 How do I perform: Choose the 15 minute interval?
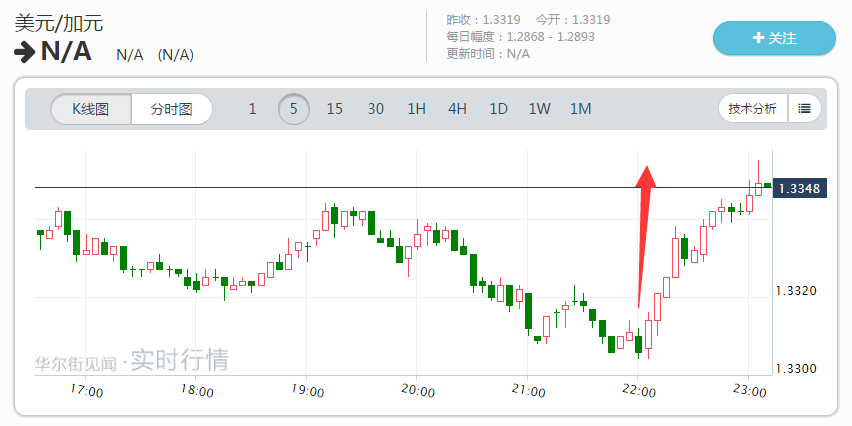pyautogui.click(x=334, y=109)
